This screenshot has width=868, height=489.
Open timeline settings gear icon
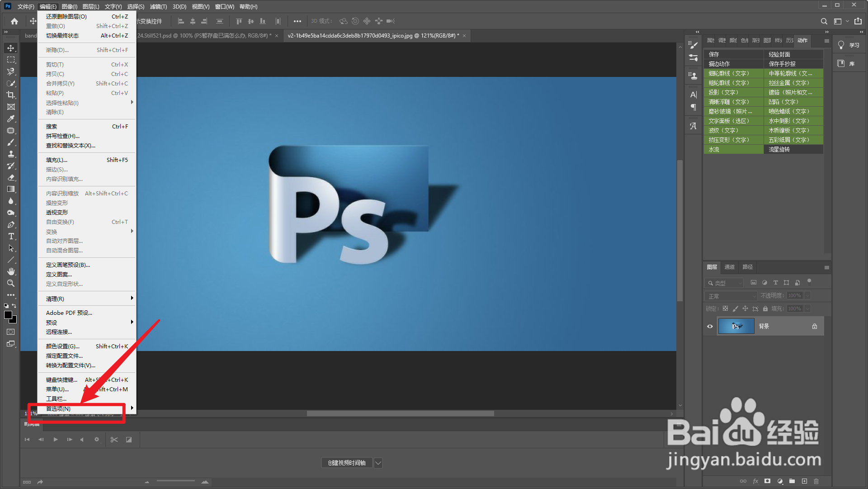pos(96,439)
